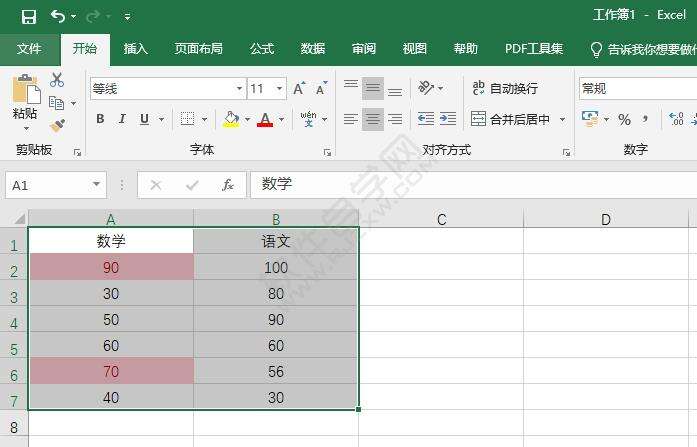This screenshot has width=697, height=447.
Task: Select the Format Painter brush
Action: click(57, 126)
